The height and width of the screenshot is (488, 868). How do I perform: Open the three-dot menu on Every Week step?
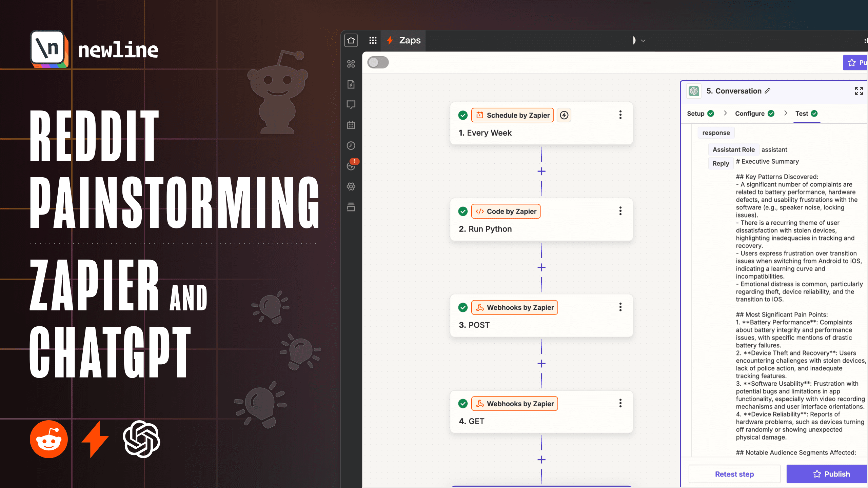point(620,115)
